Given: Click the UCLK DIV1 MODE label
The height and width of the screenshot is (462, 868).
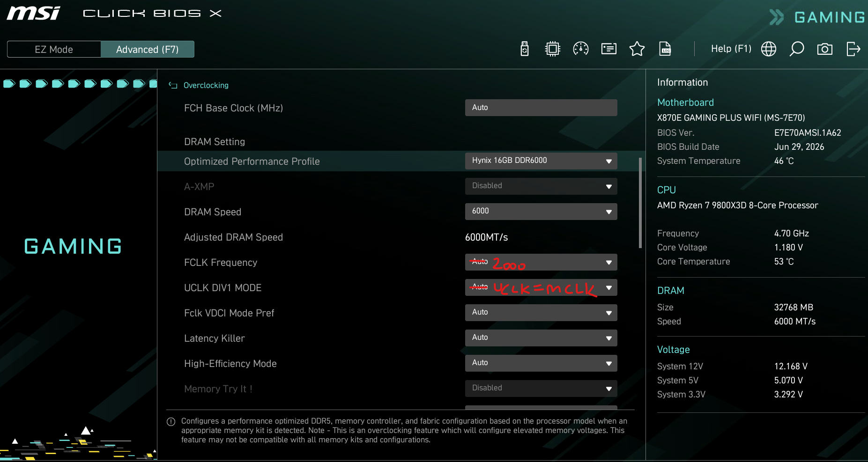Looking at the screenshot, I should pos(223,288).
